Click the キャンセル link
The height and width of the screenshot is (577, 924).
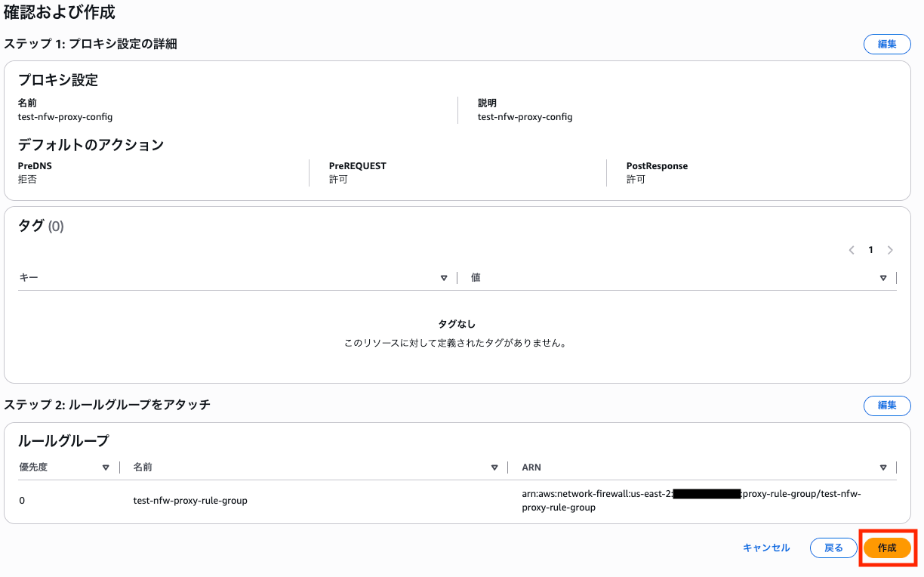click(x=766, y=548)
